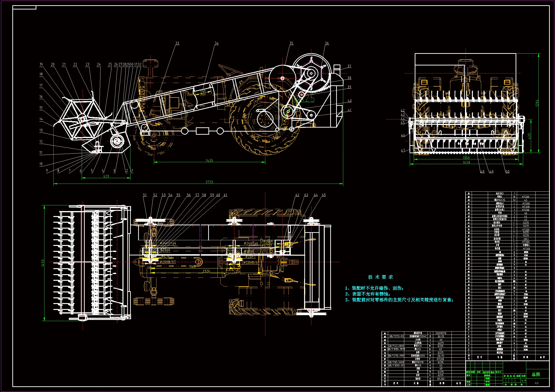Click the 1493 header width dimension
The width and height of the screenshot is (555, 392).
coord(43,263)
